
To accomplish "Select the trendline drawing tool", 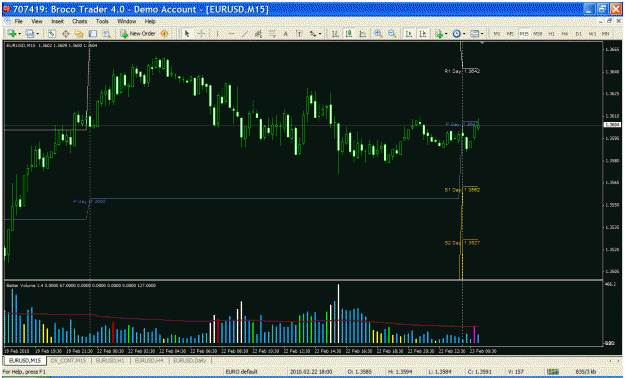I will coord(245,34).
